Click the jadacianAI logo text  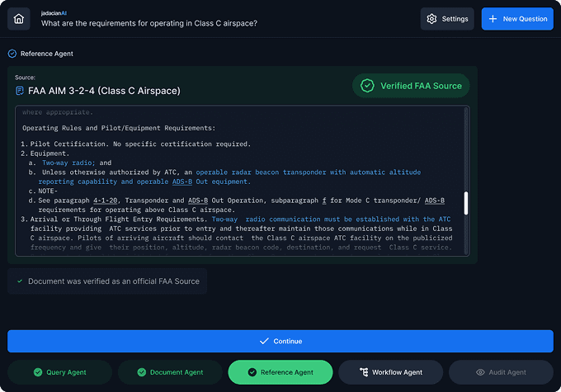pos(54,13)
